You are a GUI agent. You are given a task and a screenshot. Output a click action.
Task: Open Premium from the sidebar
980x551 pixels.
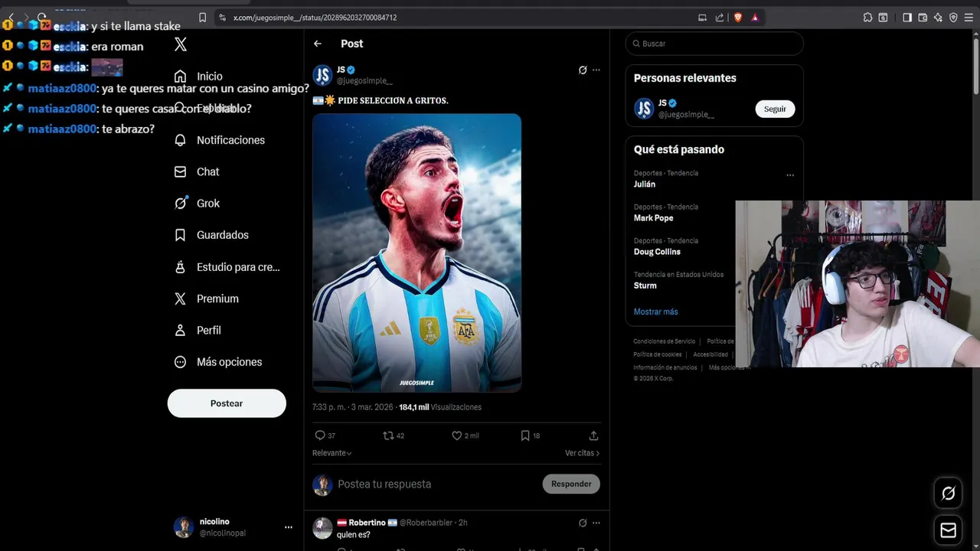click(x=207, y=298)
